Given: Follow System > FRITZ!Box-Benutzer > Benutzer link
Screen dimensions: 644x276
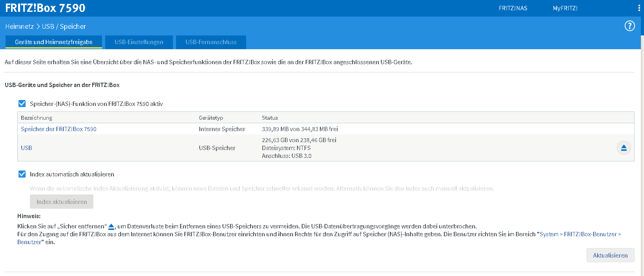Looking at the screenshot, I should 580,234.
